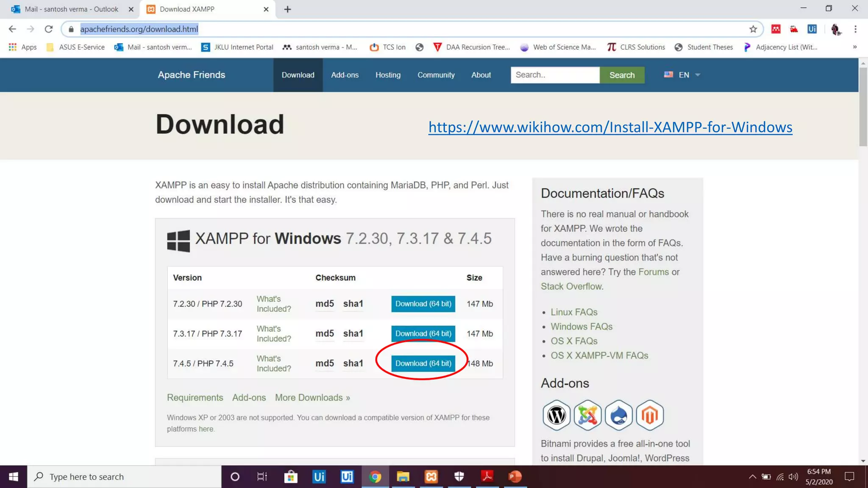The width and height of the screenshot is (868, 488).
Task: Open the Windows FAQs link
Action: pos(581,327)
